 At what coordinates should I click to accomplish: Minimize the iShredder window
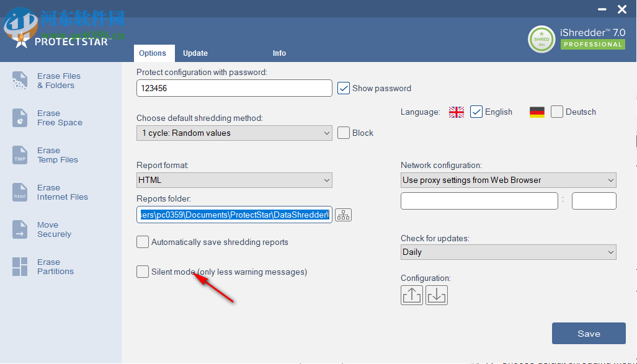tap(602, 9)
